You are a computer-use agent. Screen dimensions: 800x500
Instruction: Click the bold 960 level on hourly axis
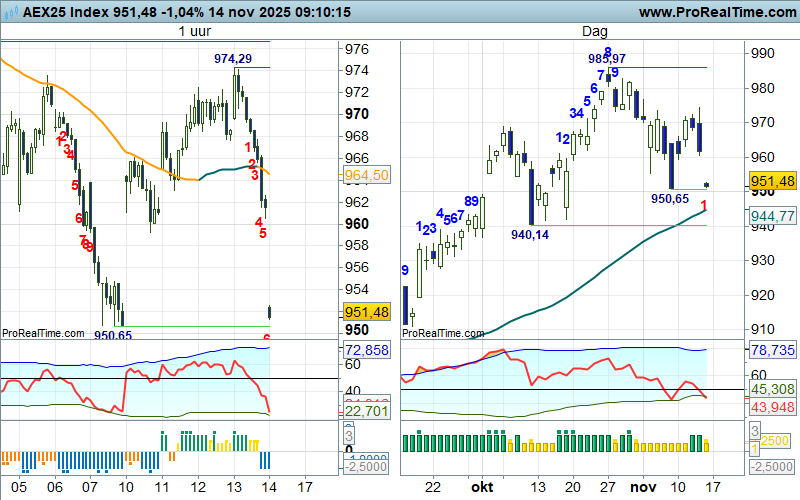[x=357, y=224]
